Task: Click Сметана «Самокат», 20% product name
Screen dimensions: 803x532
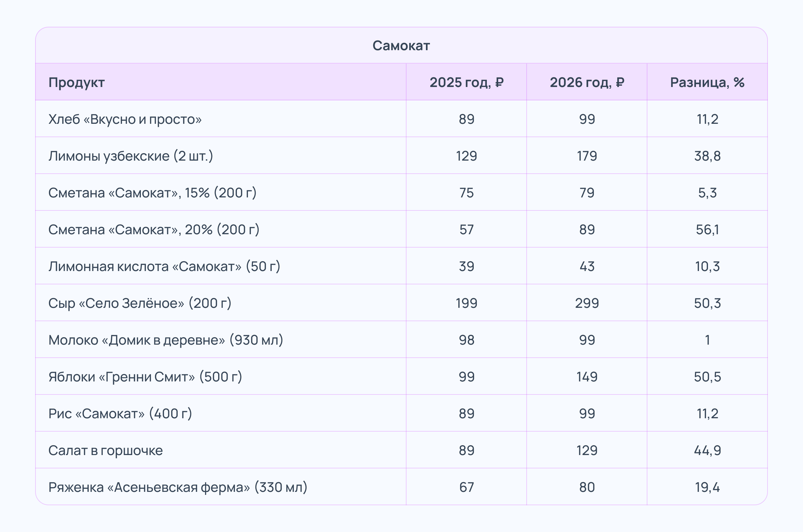Action: coord(154,230)
